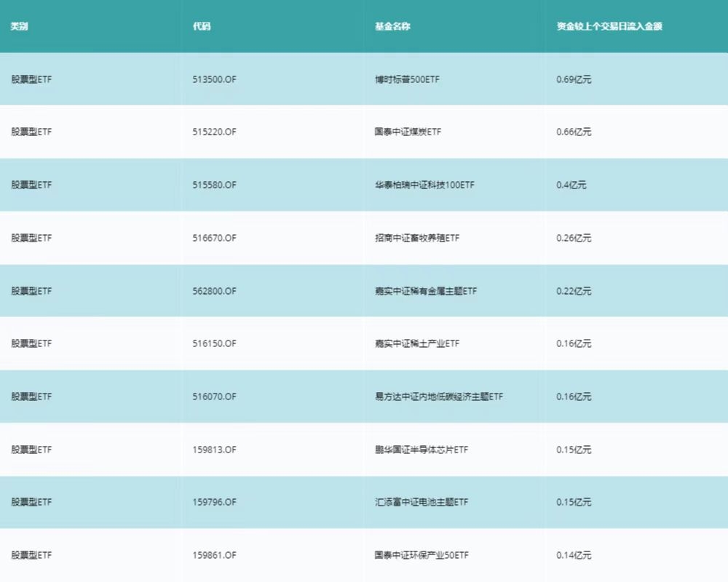Click the 0.22亿元 inflow amount
The height and width of the screenshot is (582, 728).
(x=574, y=291)
